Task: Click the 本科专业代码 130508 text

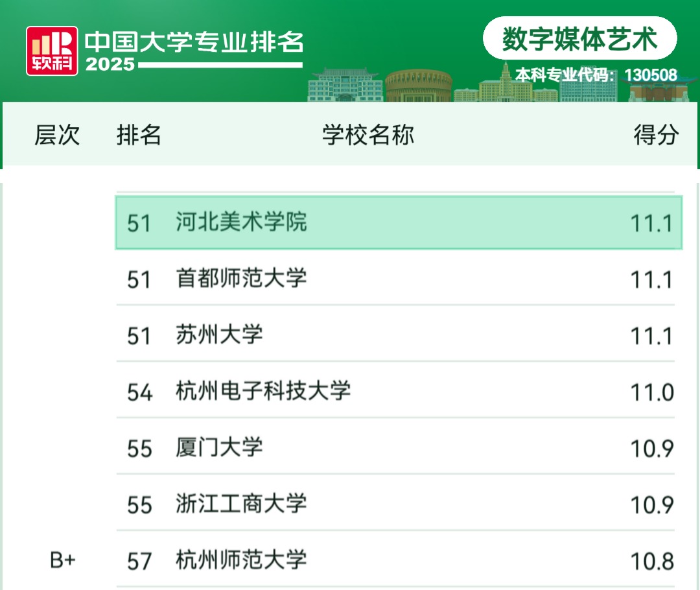Action: point(596,75)
